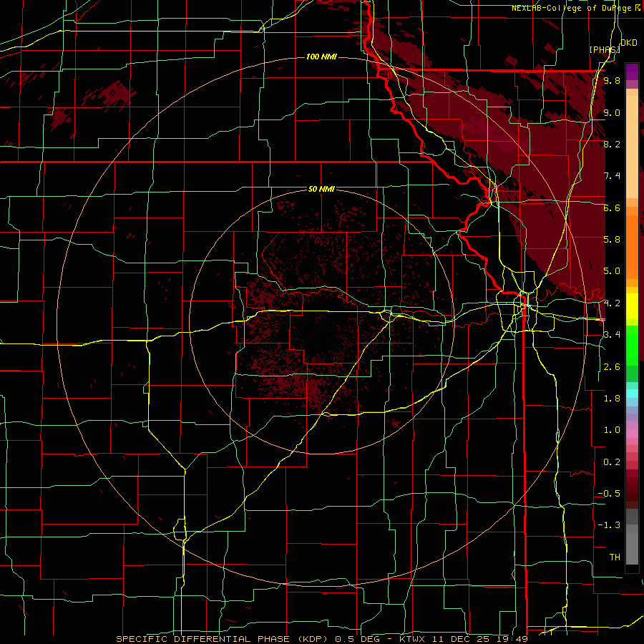Click the 100 NMI range ring label
The width and height of the screenshot is (644, 644).
321,57
